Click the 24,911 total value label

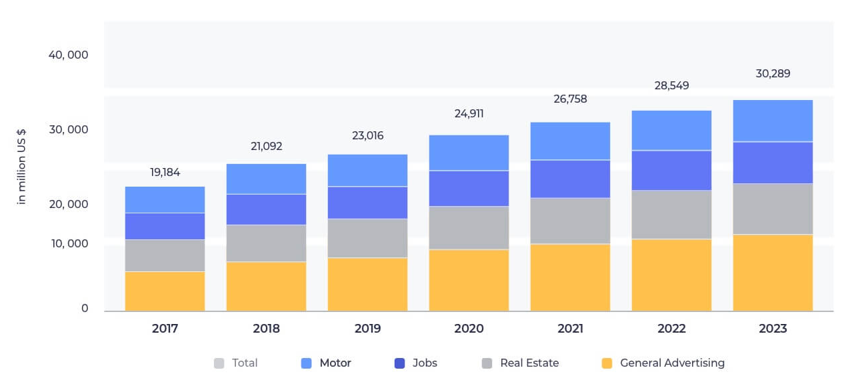[469, 113]
